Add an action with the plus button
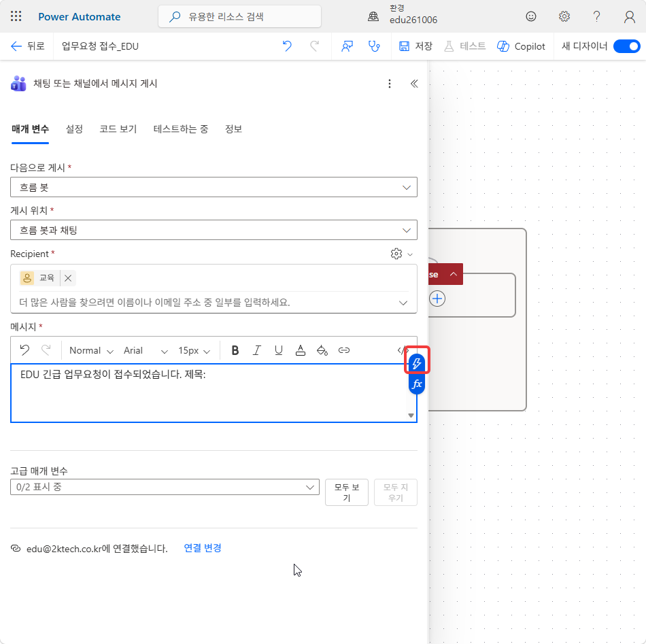This screenshot has width=646, height=644. coord(437,299)
